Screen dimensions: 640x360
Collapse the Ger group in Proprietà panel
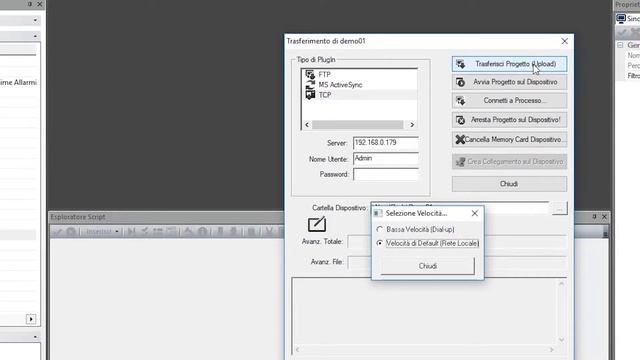point(620,45)
